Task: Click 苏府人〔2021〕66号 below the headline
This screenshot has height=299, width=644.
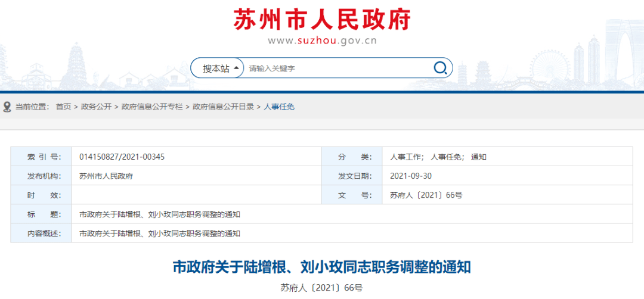Action: coord(321,288)
